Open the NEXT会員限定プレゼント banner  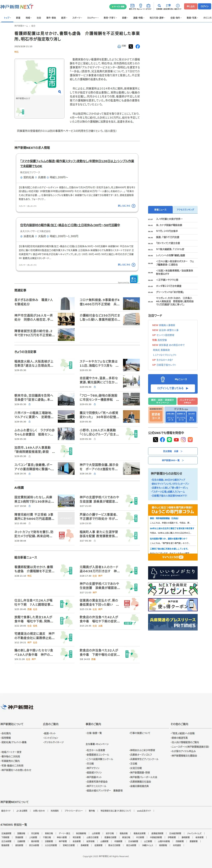point(173,589)
